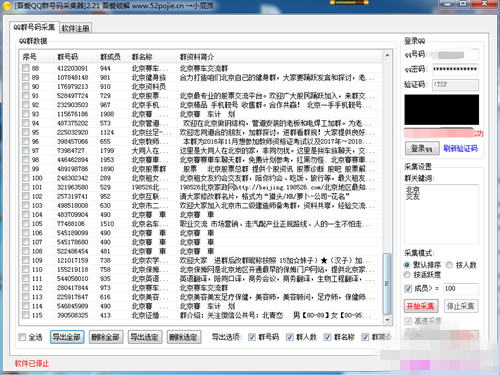Screen dimensions: 500x375
Task: Click the 删除选定 button
Action: [x=183, y=337]
